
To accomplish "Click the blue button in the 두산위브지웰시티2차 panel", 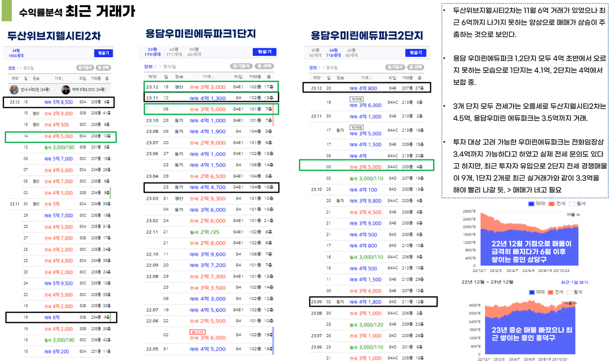I will (x=104, y=53).
